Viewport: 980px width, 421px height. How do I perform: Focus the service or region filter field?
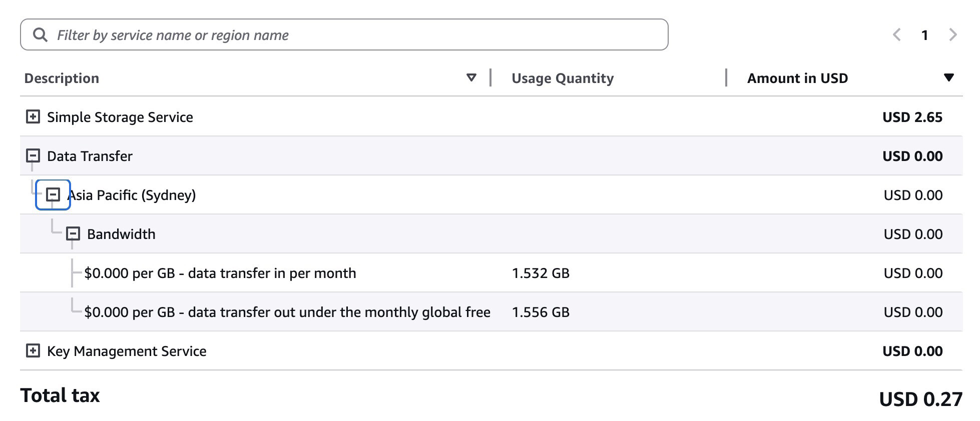point(344,34)
